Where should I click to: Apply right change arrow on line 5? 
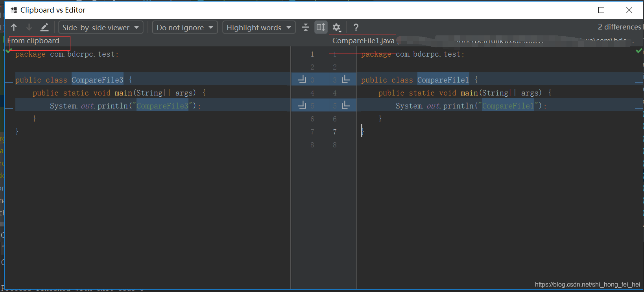tap(346, 105)
